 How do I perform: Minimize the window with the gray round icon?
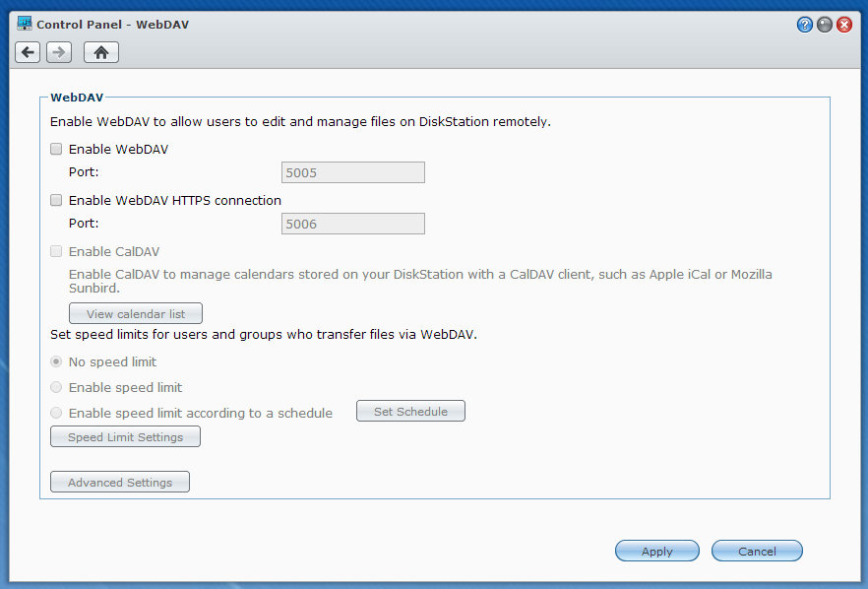pos(825,25)
